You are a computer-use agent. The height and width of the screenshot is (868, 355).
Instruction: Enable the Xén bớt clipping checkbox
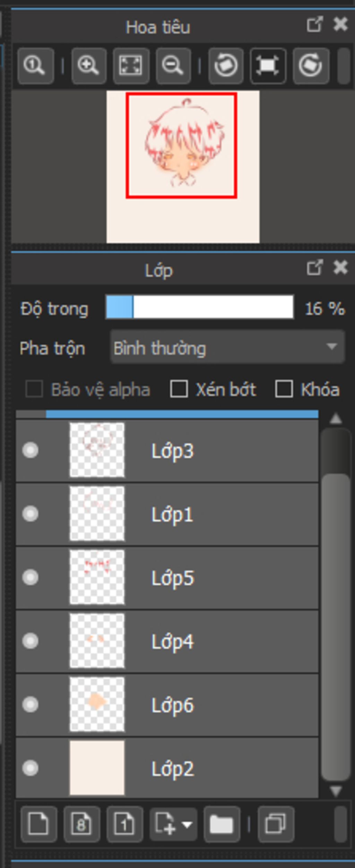pos(179,389)
